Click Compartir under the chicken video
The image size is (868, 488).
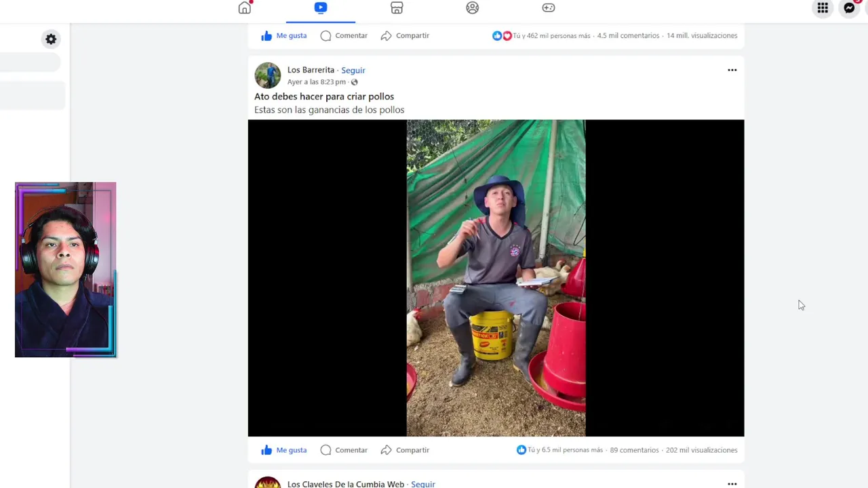tap(405, 450)
